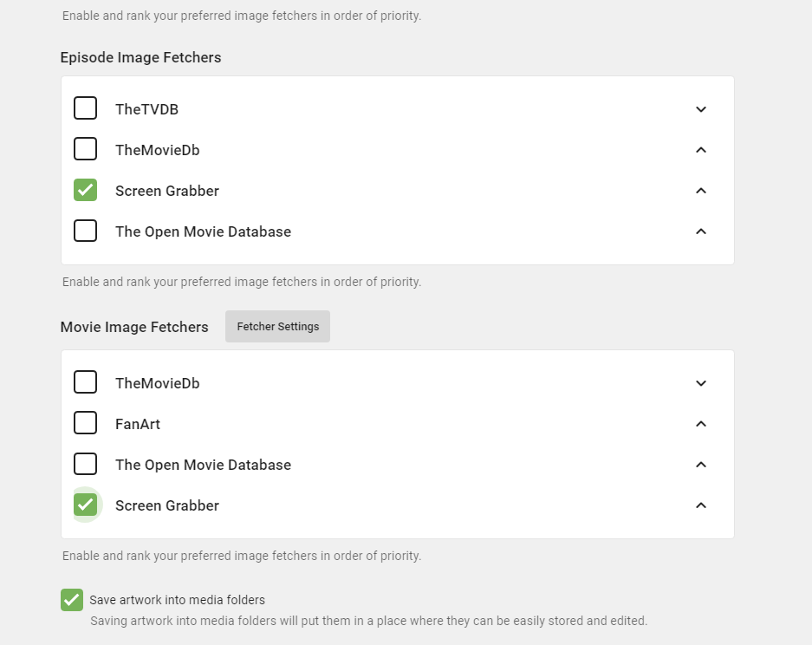Disable Screen Grabber for episode images

pos(85,190)
